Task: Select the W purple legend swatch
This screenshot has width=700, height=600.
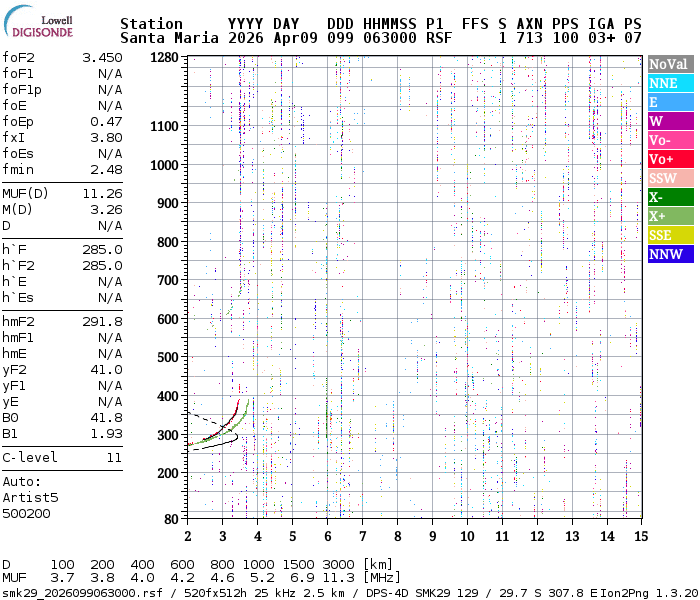Action: click(670, 121)
